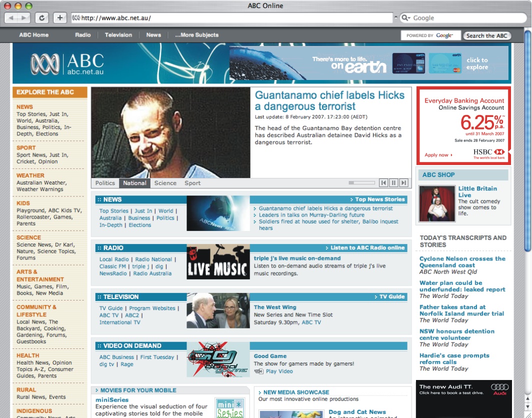Go back with the Safari back arrow
532x418 pixels.
(x=11, y=17)
